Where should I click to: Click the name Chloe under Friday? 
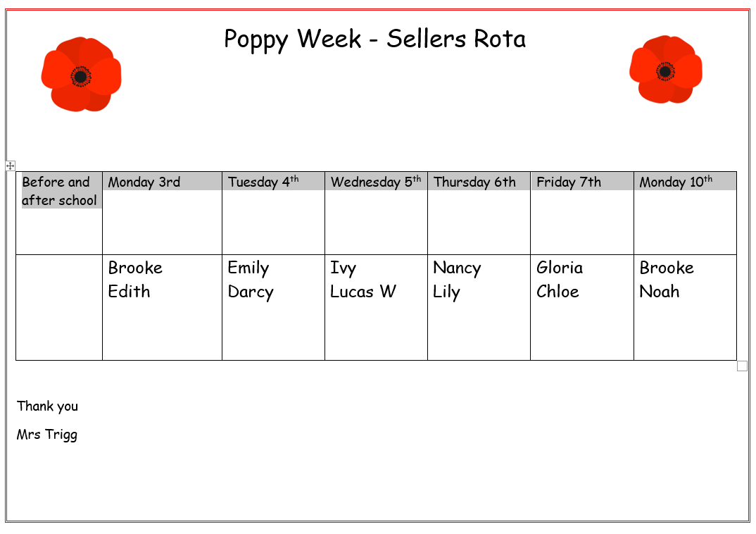(557, 292)
